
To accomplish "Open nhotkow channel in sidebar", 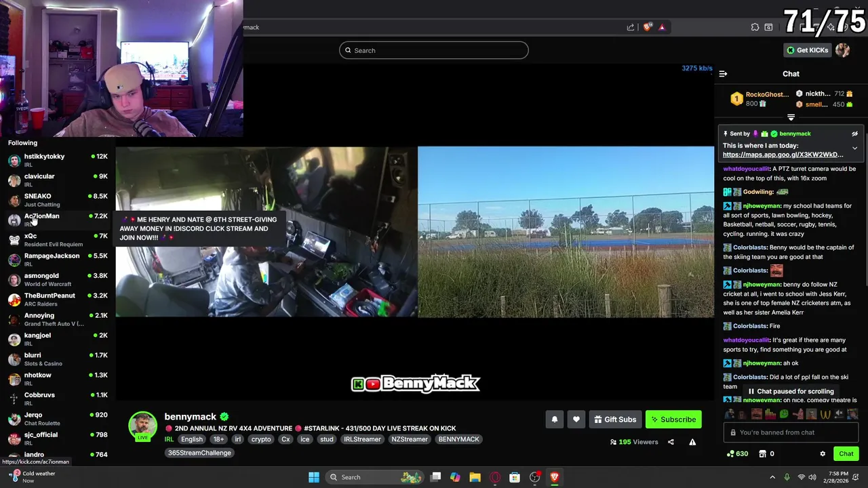I will tap(58, 379).
